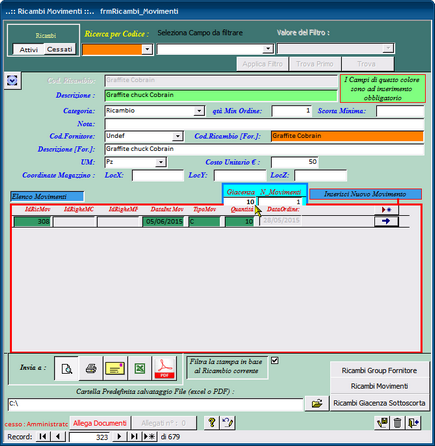
Task: Open Seleziona Campo da filtrare dropdown
Action: tap(268, 49)
